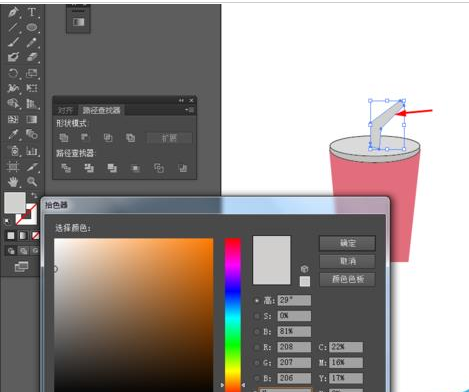Image resolution: width=469 pixels, height=392 pixels.
Task: Set fill to None
Action: pyautogui.click(x=35, y=236)
